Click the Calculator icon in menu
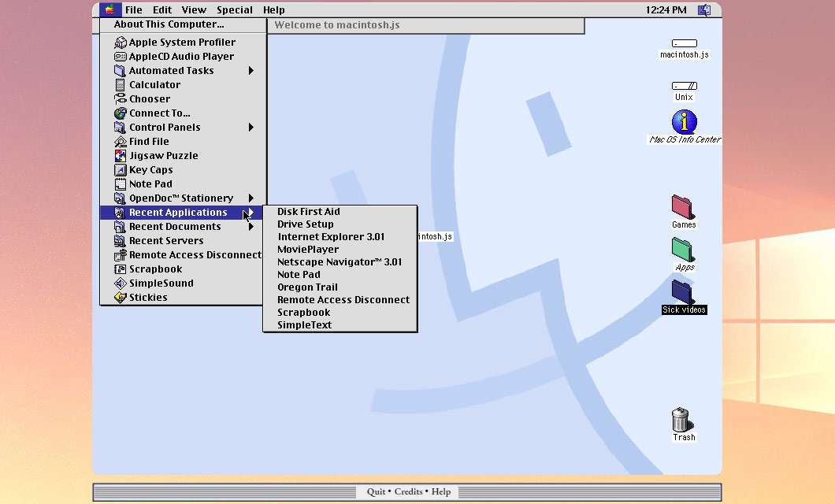Screen dimensions: 835x504 click(121, 84)
